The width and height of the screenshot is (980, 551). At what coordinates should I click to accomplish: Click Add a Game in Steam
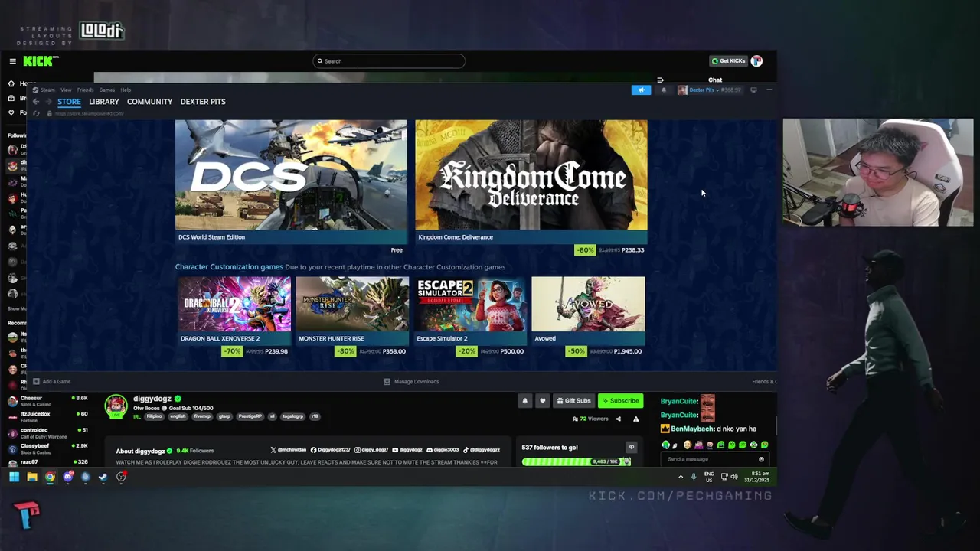click(52, 381)
